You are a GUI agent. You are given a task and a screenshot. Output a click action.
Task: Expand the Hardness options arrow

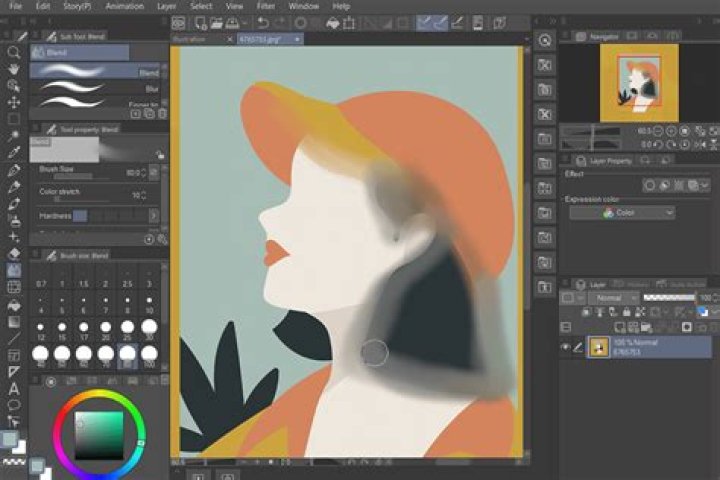pos(153,215)
